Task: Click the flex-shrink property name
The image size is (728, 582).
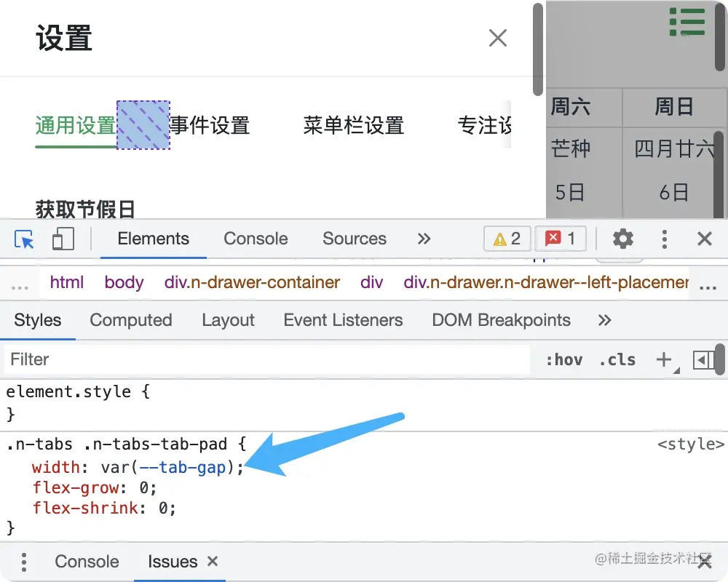Action: click(x=85, y=509)
